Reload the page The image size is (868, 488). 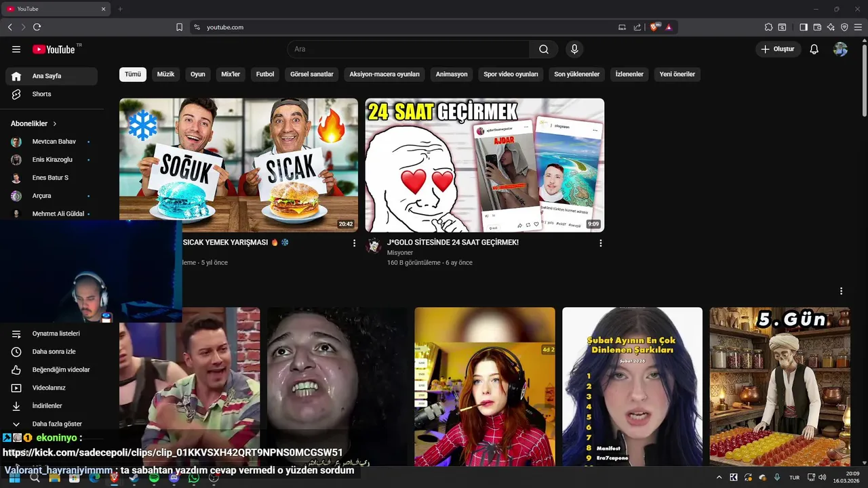coord(37,27)
